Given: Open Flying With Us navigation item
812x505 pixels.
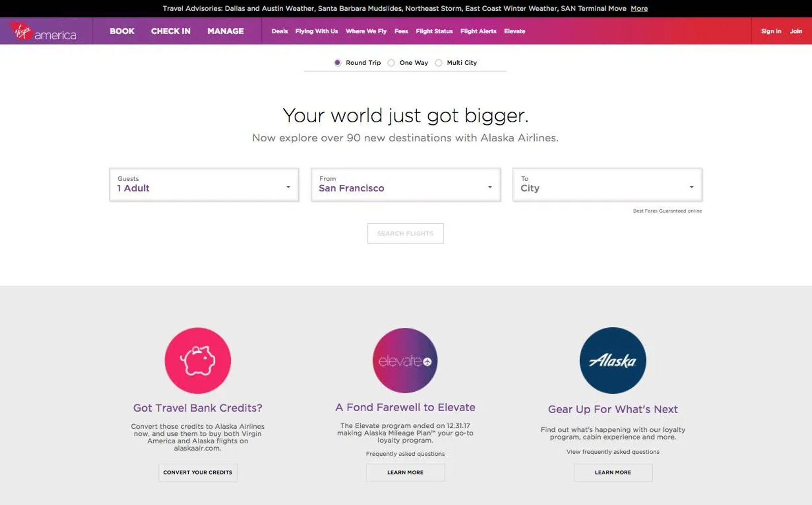Looking at the screenshot, I should 317,31.
